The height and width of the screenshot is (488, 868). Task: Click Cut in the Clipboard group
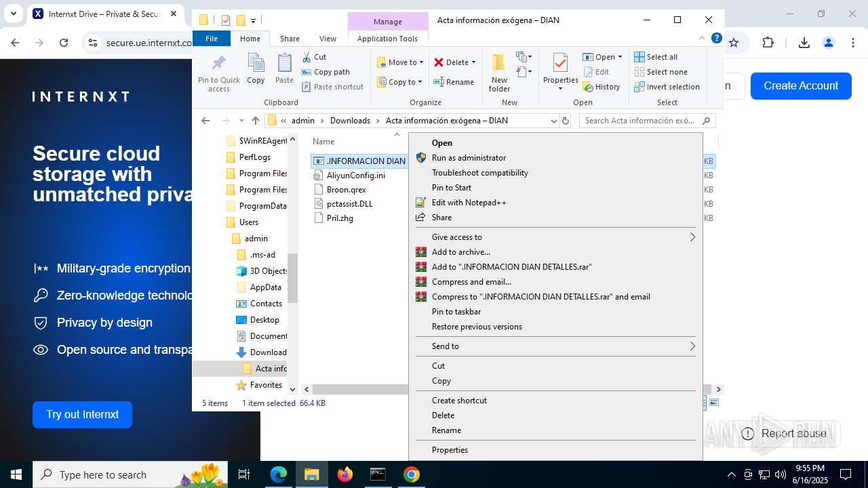click(x=314, y=57)
